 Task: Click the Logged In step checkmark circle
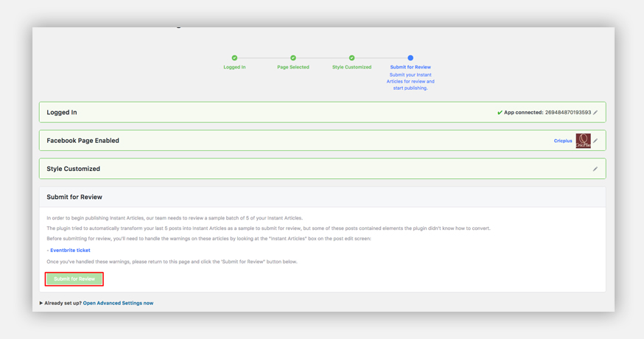point(234,57)
